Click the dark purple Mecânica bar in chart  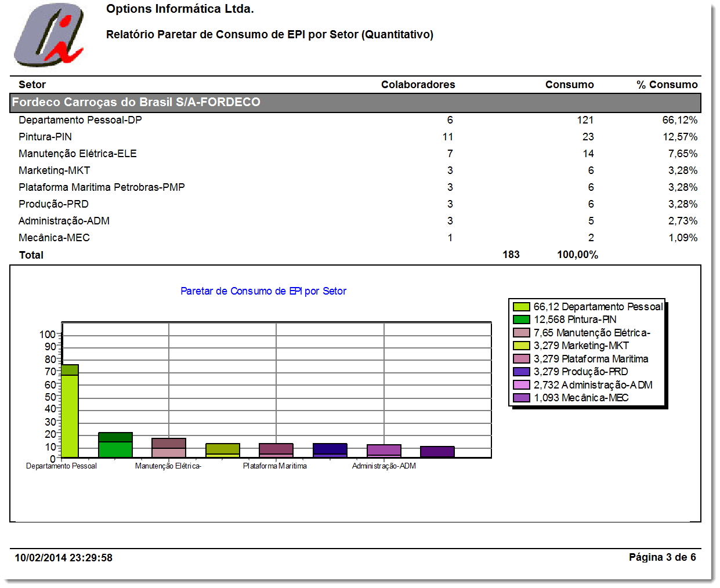437,452
